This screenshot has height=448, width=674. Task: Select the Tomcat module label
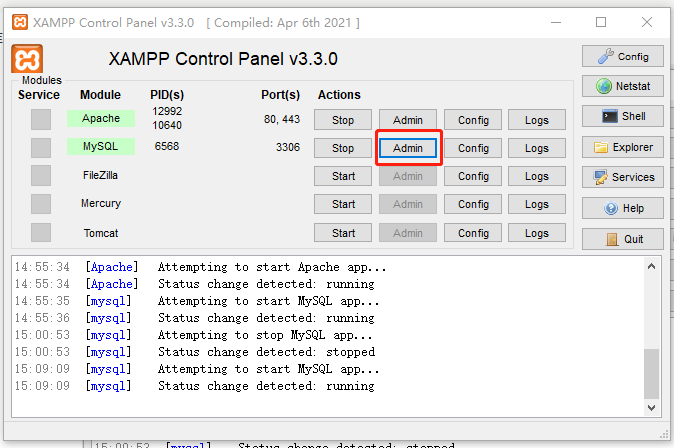tap(101, 233)
